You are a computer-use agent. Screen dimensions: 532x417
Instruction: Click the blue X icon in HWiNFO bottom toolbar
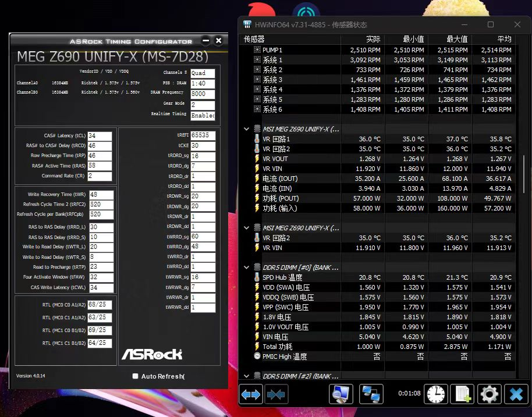[x=516, y=394]
